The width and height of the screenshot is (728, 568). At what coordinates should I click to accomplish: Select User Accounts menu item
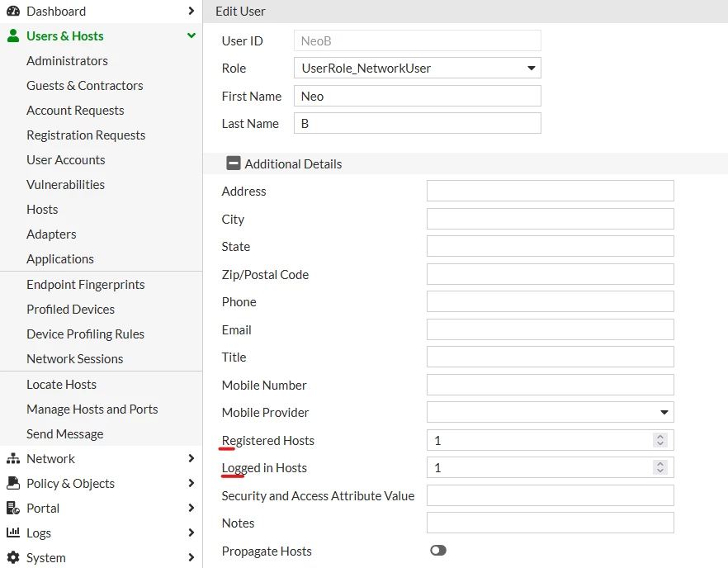65,160
